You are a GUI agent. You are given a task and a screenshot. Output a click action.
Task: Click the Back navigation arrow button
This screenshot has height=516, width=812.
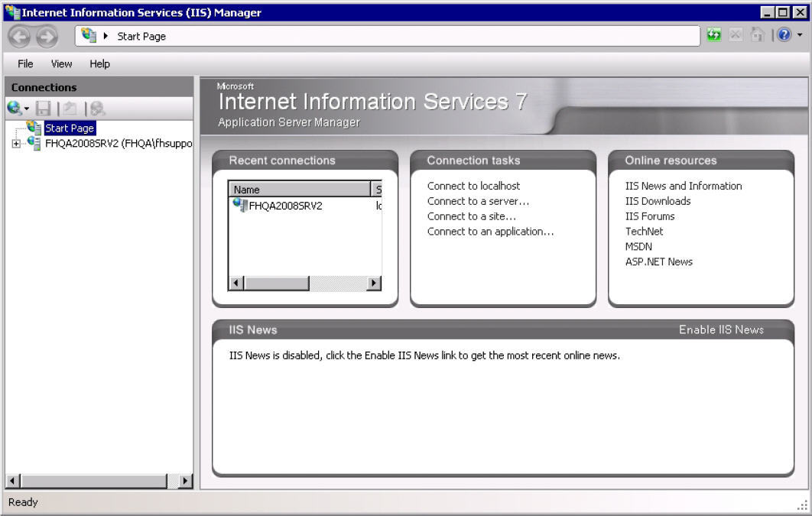20,36
